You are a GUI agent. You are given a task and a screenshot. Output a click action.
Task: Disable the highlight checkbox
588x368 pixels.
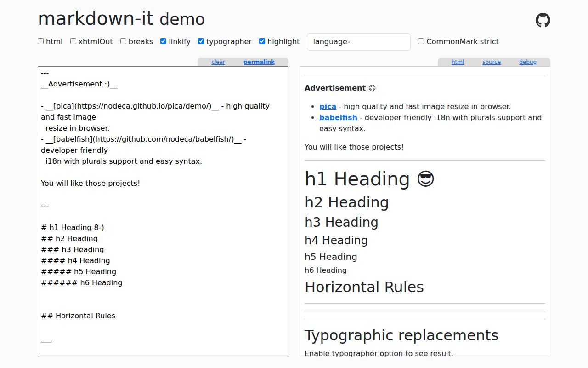click(x=262, y=41)
